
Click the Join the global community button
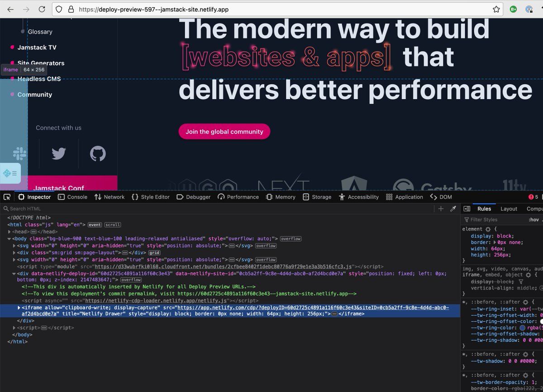224,132
